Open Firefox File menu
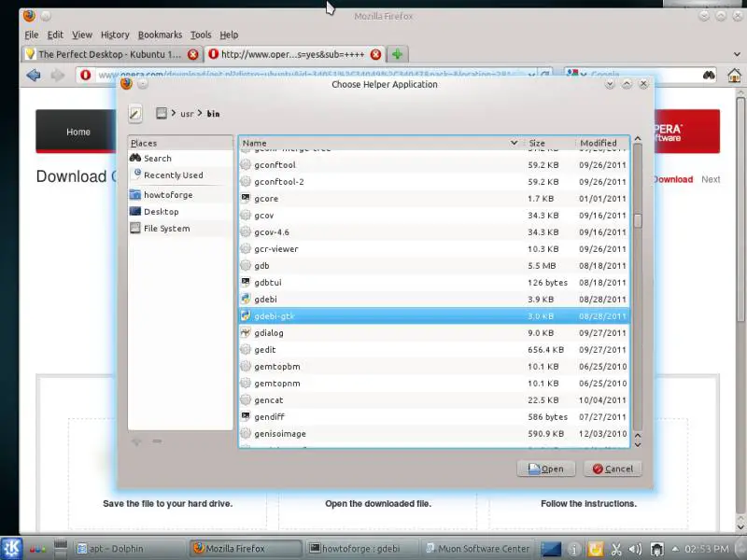 click(32, 35)
